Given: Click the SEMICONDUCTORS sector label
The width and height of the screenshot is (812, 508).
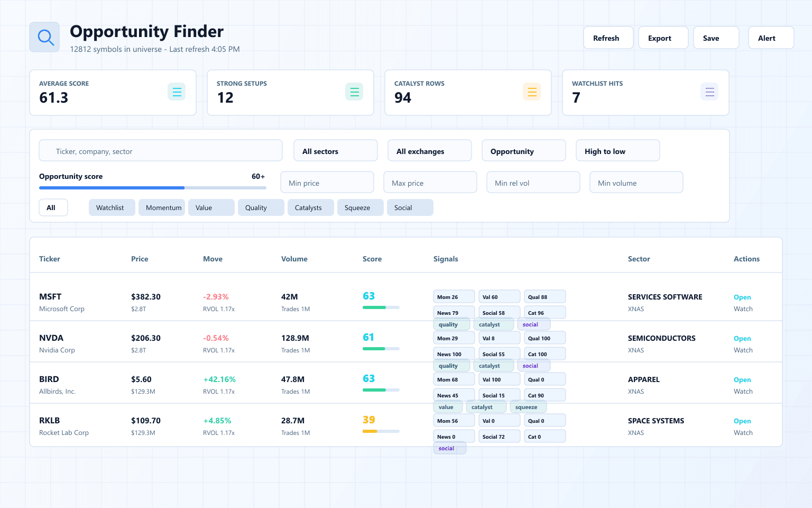Looking at the screenshot, I should pyautogui.click(x=662, y=338).
